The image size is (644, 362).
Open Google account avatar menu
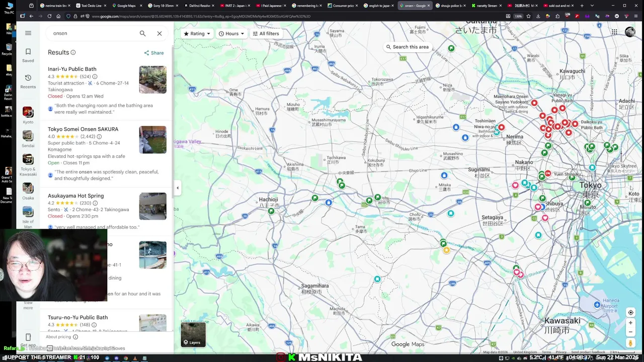point(630,32)
